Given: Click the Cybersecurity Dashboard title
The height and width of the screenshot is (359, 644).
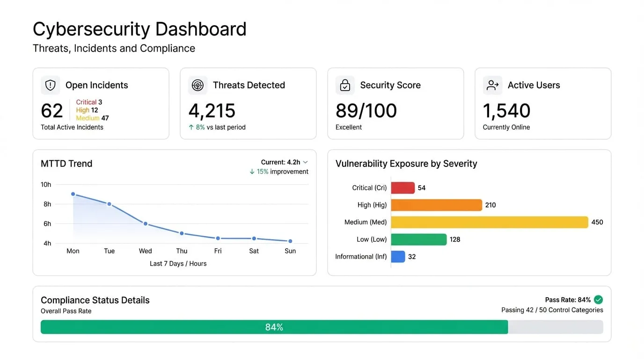Looking at the screenshot, I should click(139, 29).
